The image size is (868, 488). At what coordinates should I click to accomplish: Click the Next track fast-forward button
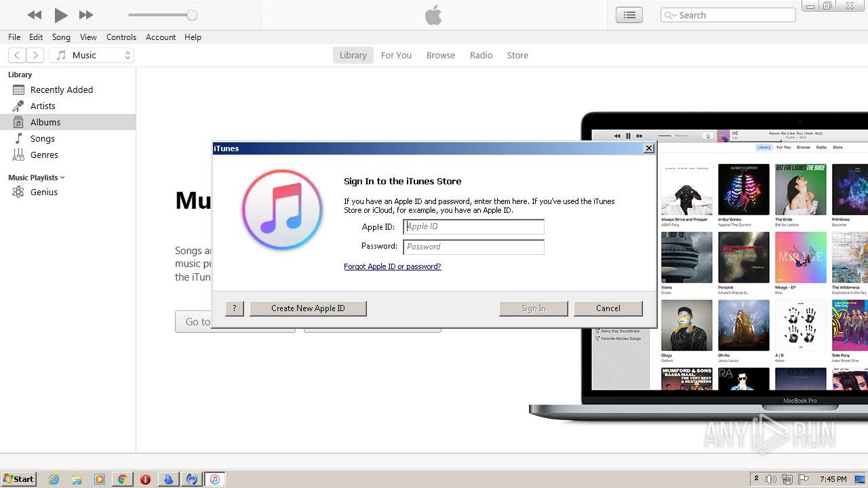86,15
